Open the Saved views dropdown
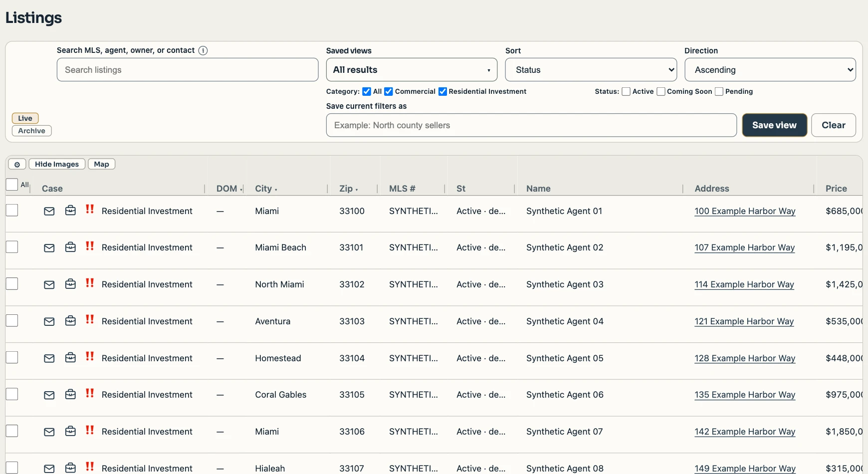This screenshot has height=474, width=868. point(412,70)
